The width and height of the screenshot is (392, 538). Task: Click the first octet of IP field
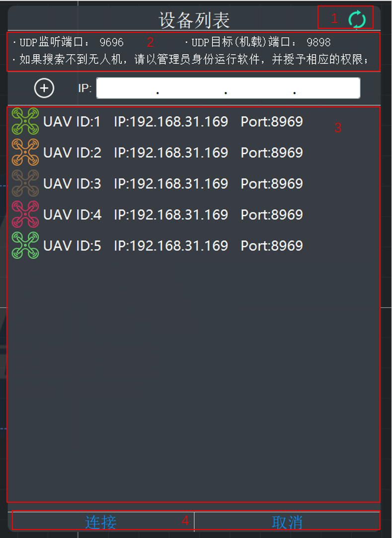pos(127,88)
